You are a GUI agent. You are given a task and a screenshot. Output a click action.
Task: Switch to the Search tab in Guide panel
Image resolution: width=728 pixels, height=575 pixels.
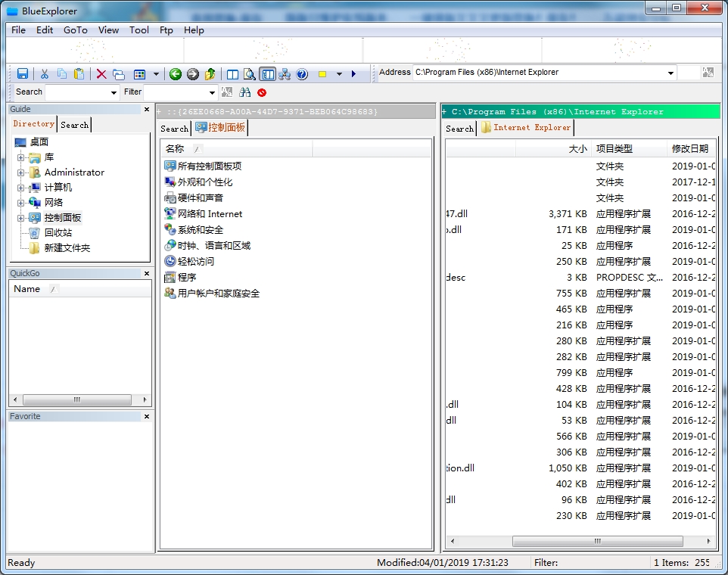coord(74,125)
